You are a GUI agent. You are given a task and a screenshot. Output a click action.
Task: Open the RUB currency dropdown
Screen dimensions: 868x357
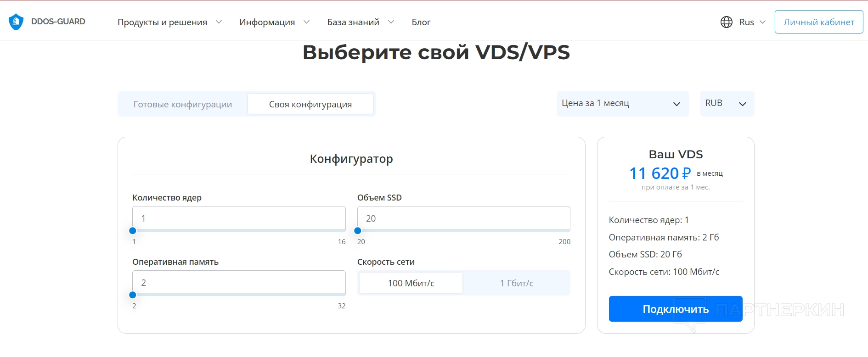(727, 104)
